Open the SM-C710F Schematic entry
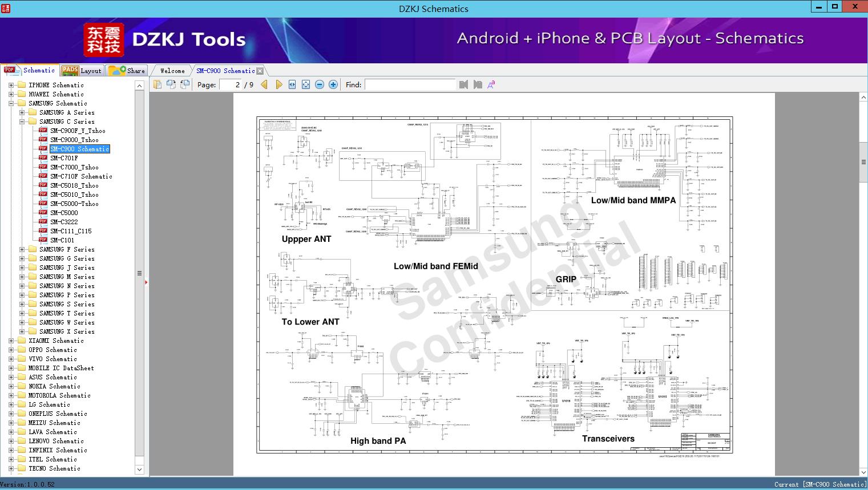 [81, 176]
